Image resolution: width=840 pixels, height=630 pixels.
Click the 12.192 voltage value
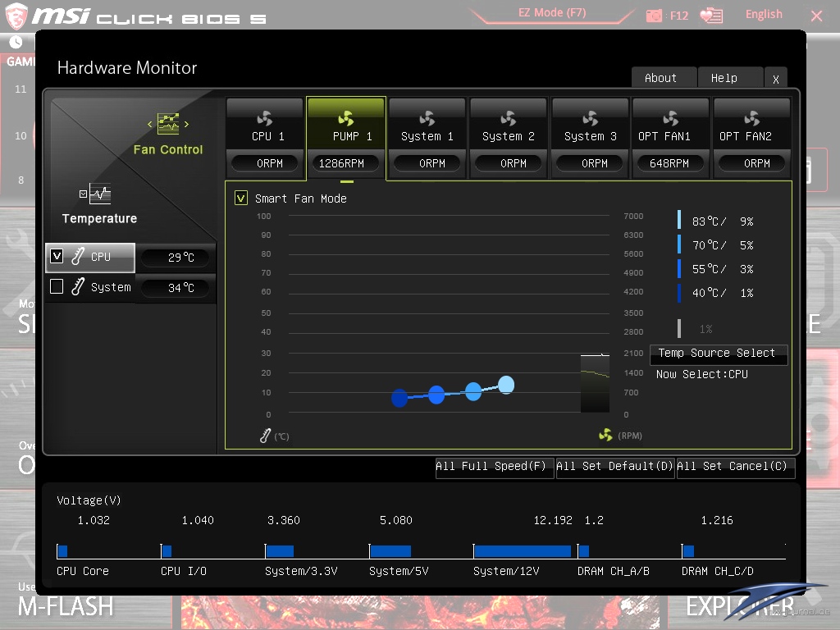click(553, 520)
